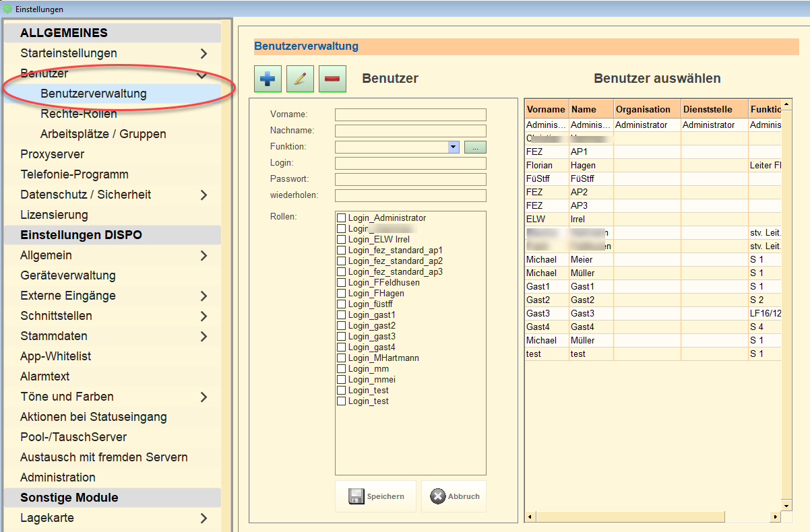Viewport: 810px width, 532px height.
Task: Click the Speichern floppy disk button
Action: coord(377,496)
